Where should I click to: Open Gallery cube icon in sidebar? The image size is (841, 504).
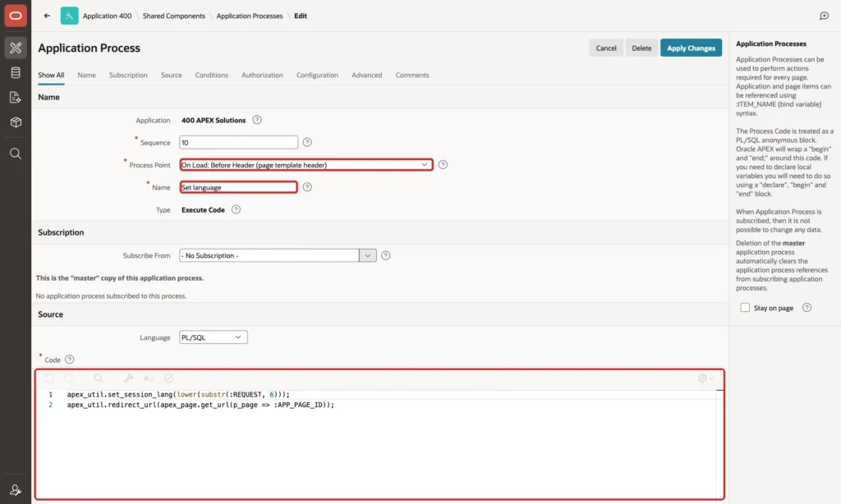coord(16,122)
